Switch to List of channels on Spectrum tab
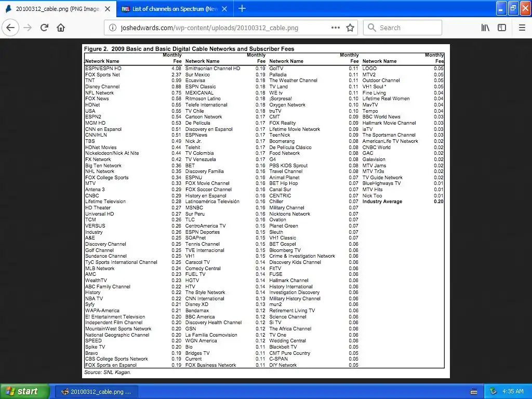The width and height of the screenshot is (532, 399). click(x=175, y=9)
